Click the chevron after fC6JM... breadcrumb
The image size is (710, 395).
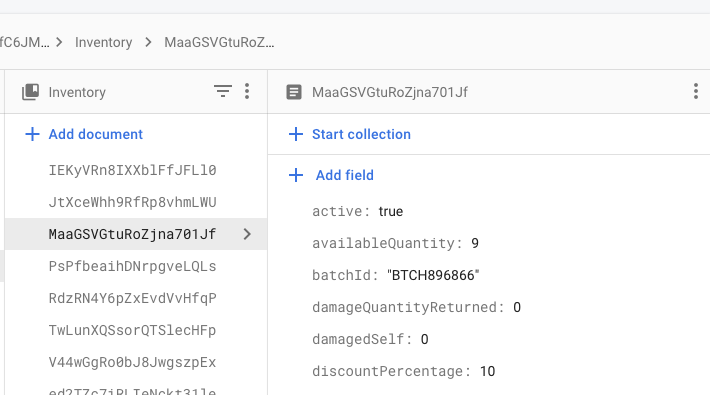point(59,43)
